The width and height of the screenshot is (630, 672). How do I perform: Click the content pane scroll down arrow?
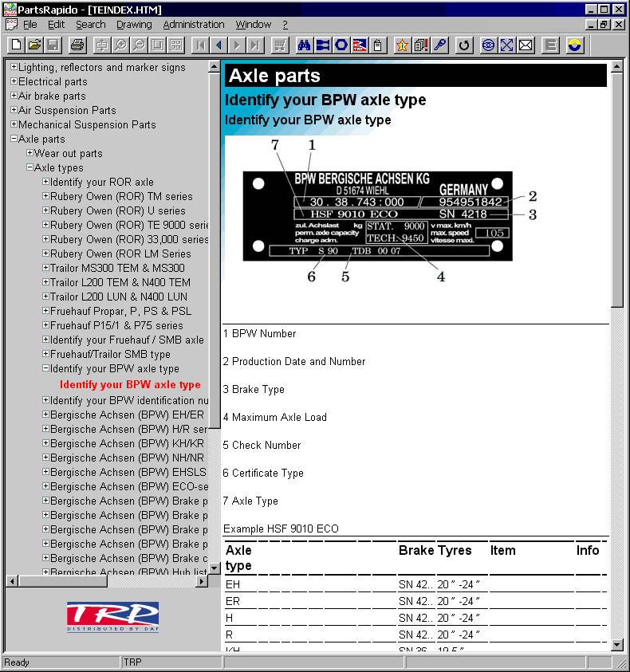click(616, 644)
